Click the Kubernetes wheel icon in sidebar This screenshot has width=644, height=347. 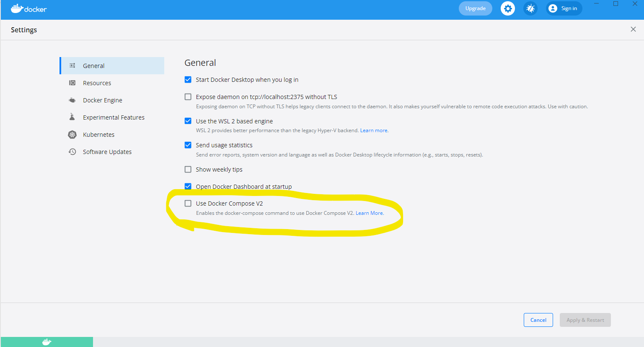click(x=72, y=135)
